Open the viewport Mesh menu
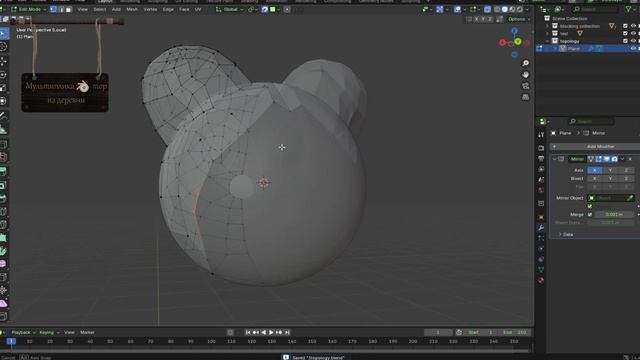 132,9
